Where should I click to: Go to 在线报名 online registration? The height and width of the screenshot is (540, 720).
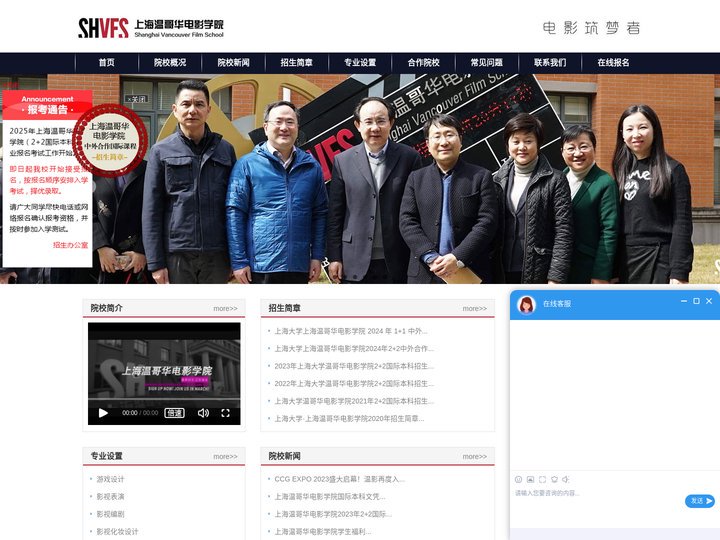pos(613,62)
